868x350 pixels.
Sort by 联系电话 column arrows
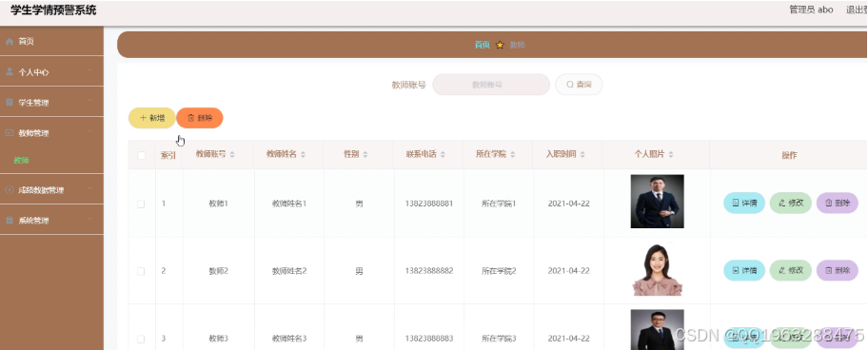click(443, 155)
